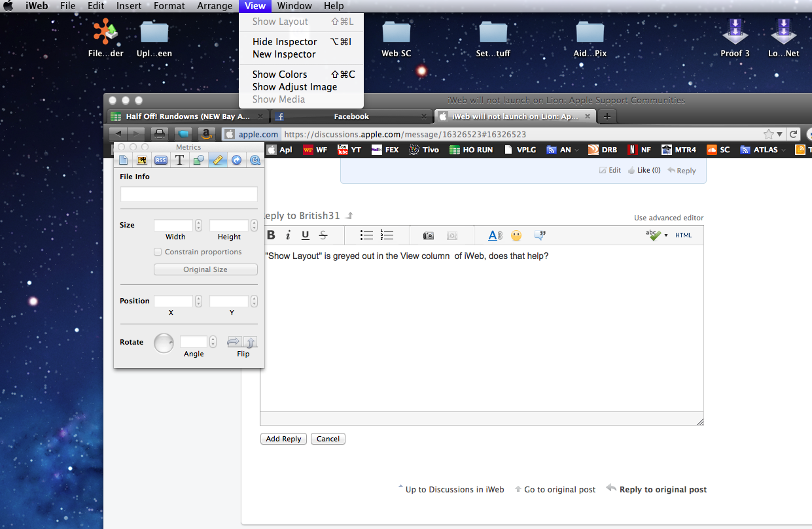Open the QuickTime inspector tab
The height and width of the screenshot is (529, 812).
pos(255,160)
